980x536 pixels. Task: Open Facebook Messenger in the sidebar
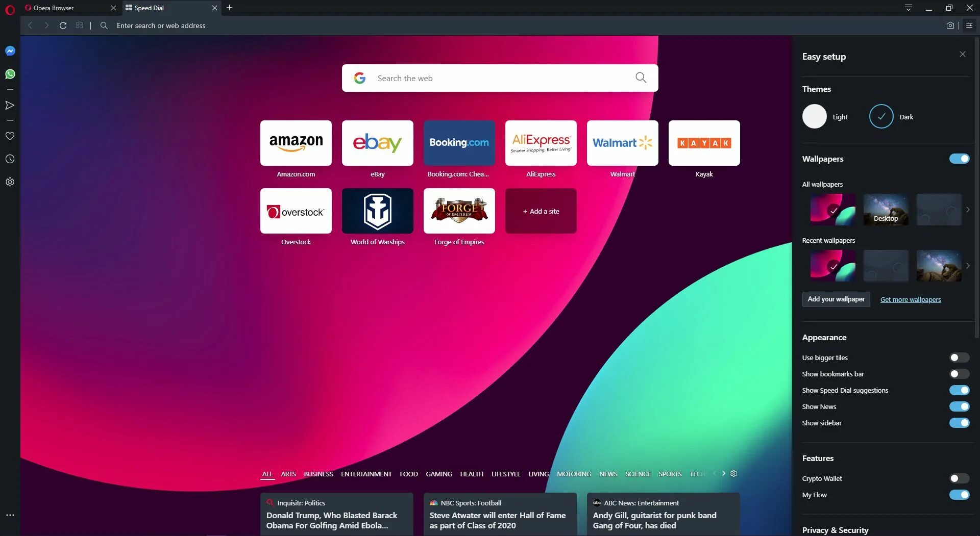coord(10,51)
